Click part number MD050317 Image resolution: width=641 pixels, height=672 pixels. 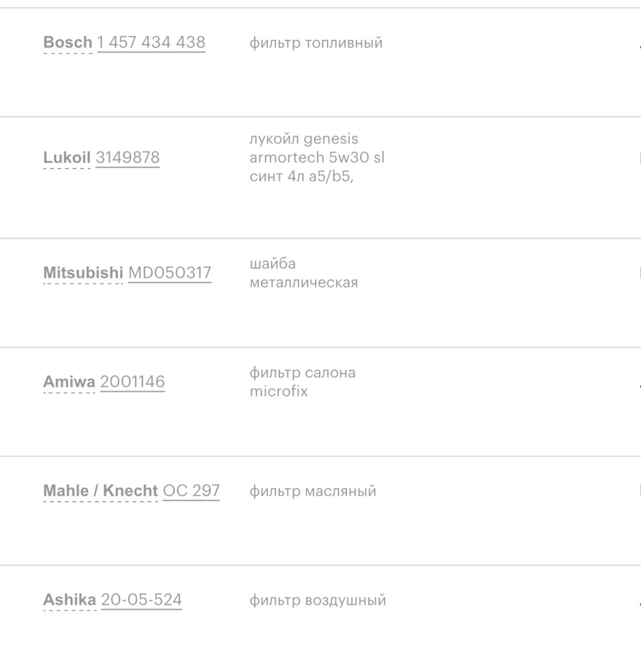(x=170, y=273)
